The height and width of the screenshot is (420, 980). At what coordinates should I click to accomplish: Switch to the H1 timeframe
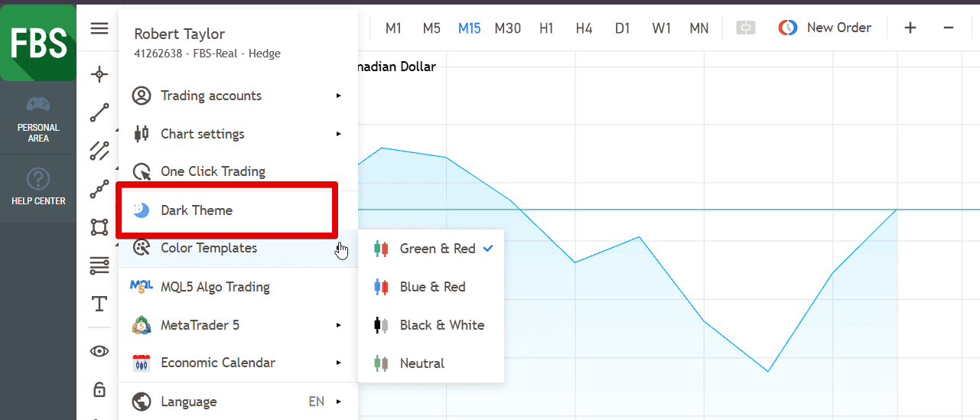[x=546, y=28]
